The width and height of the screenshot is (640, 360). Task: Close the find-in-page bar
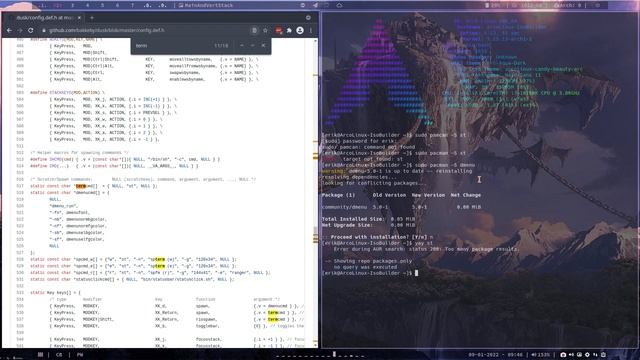pos(263,45)
